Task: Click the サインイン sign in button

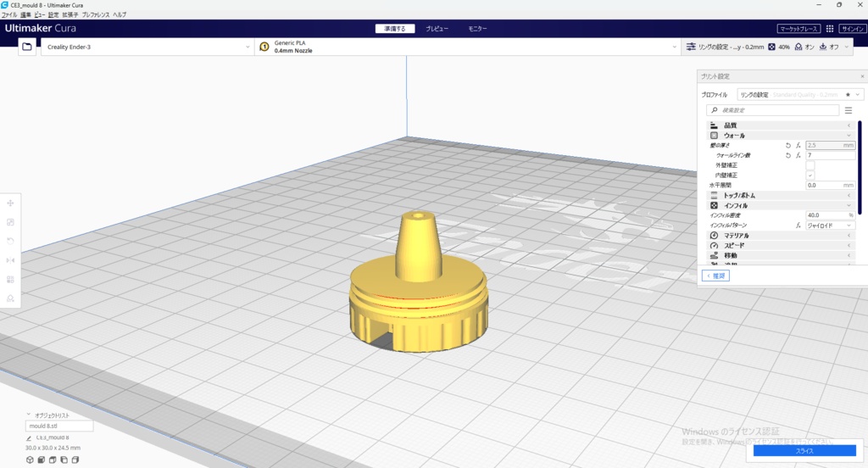Action: [853, 29]
